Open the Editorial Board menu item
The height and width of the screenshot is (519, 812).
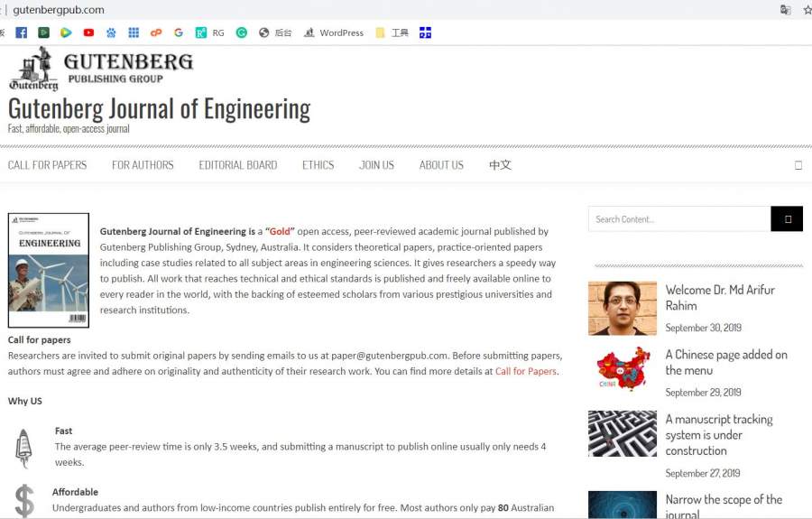click(x=237, y=165)
